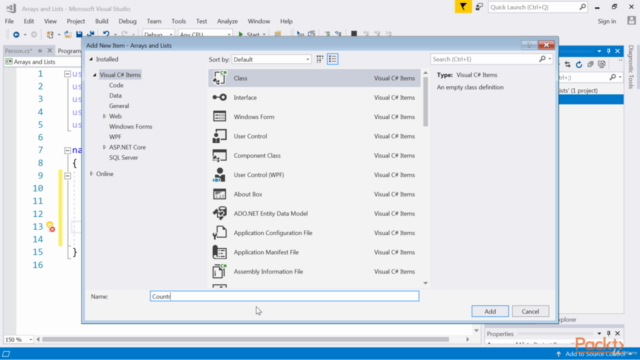
Task: Select the Data category
Action: coord(116,96)
